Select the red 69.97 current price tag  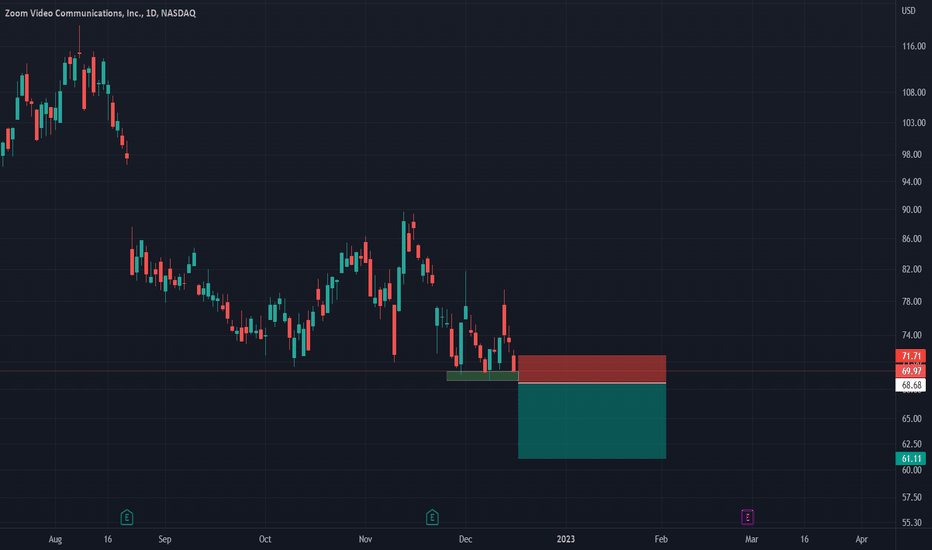(x=911, y=371)
